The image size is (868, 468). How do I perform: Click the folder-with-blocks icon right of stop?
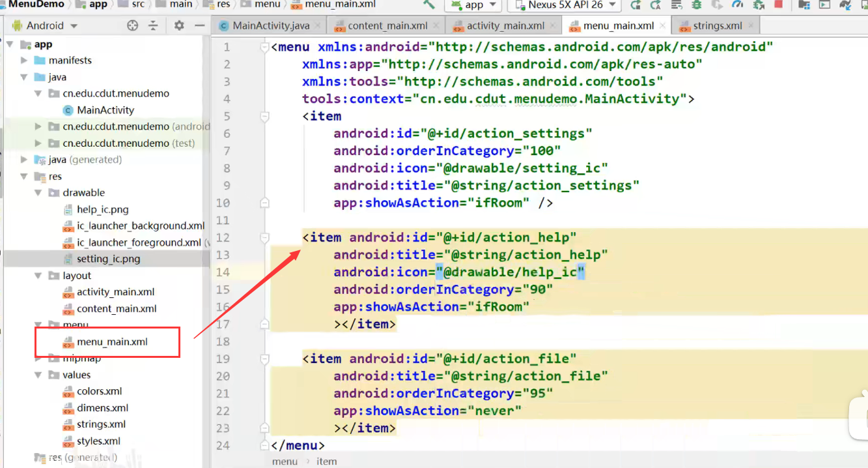[x=804, y=5]
